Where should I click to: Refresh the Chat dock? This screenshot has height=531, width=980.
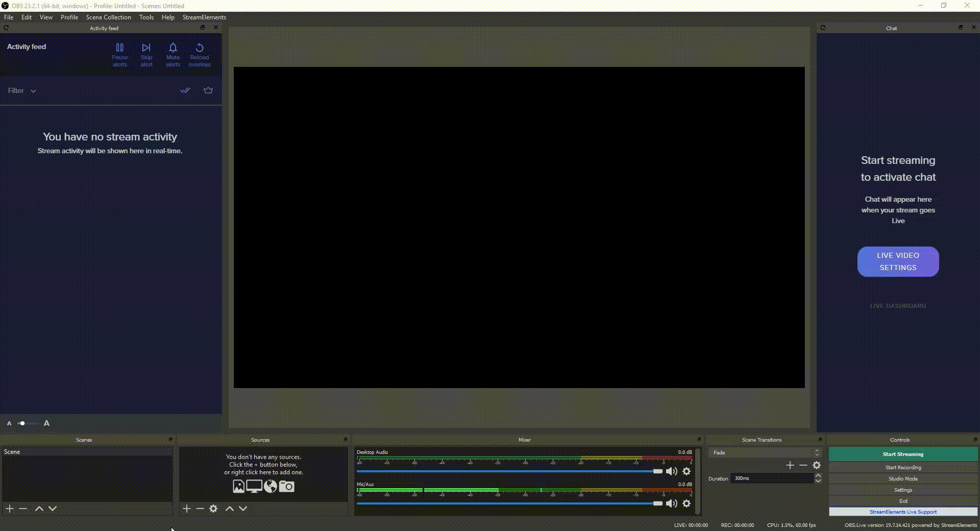click(823, 28)
